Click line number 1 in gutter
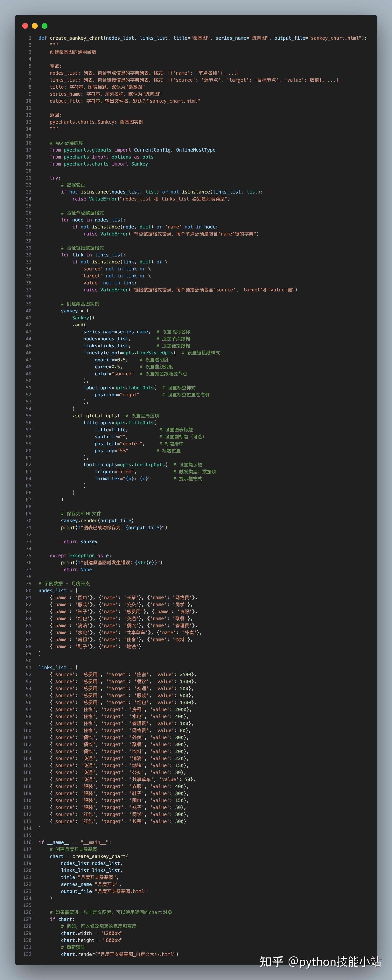 point(30,38)
